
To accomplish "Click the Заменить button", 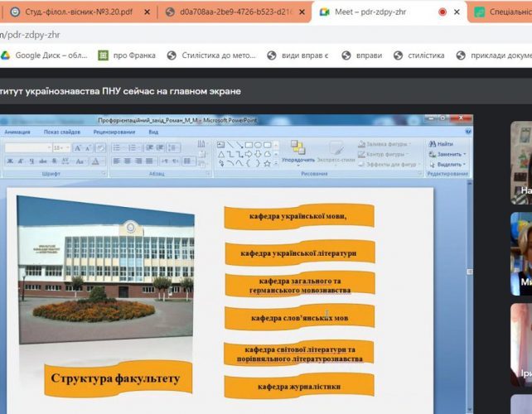I will (448, 154).
